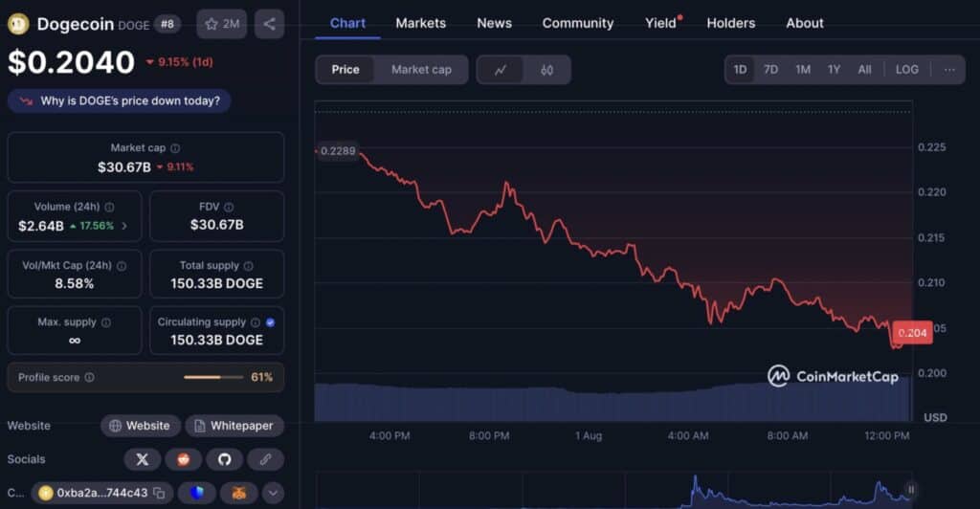Screen dimensions: 980x509
Task: Copy the 0xba2a...744c43 contract address
Action: [x=160, y=493]
